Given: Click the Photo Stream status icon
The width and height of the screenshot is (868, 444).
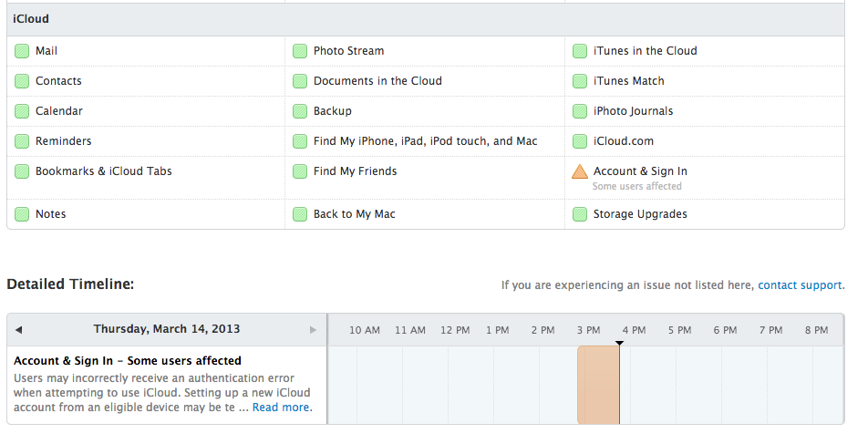Looking at the screenshot, I should [299, 51].
